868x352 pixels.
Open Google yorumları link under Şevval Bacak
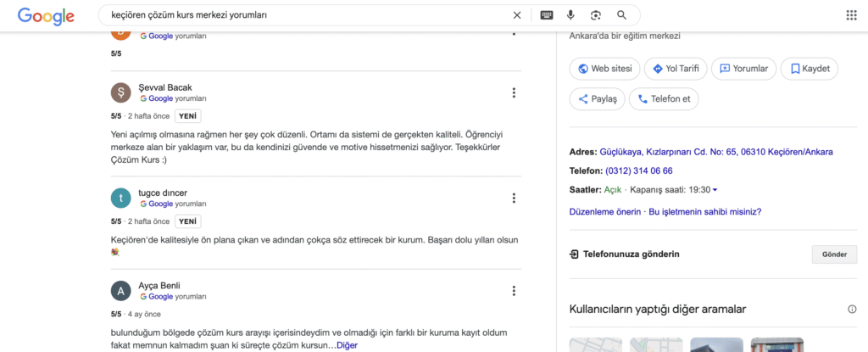pos(173,98)
